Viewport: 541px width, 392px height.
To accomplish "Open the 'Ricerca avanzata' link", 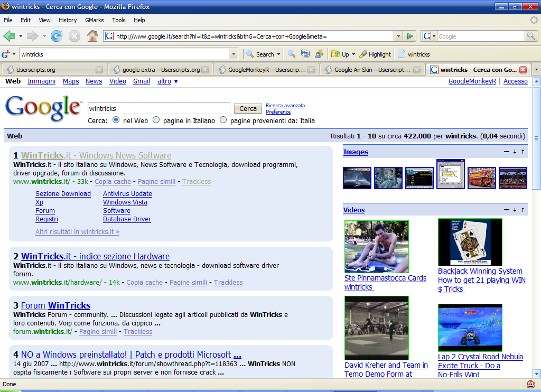I will [285, 106].
